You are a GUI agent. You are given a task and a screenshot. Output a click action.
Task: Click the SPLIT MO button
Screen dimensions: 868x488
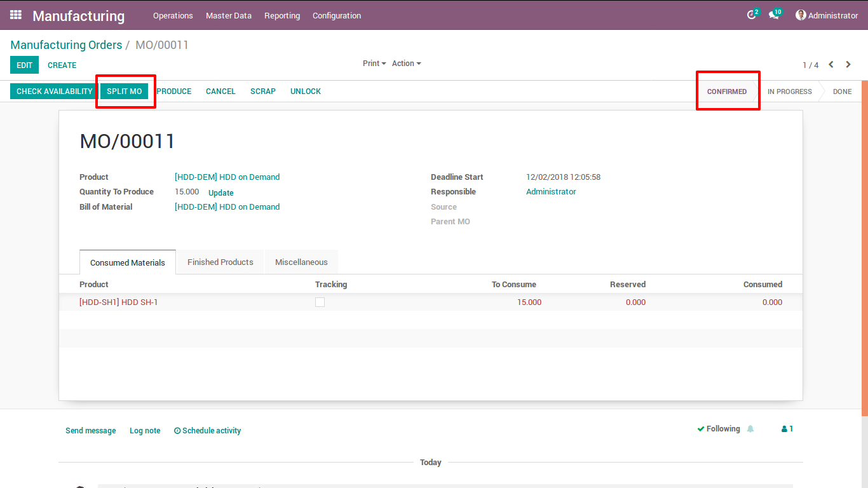125,91
